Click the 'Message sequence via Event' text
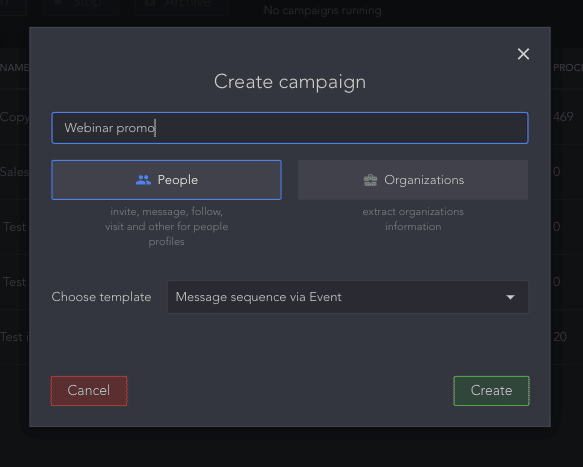This screenshot has width=583, height=467. (258, 297)
